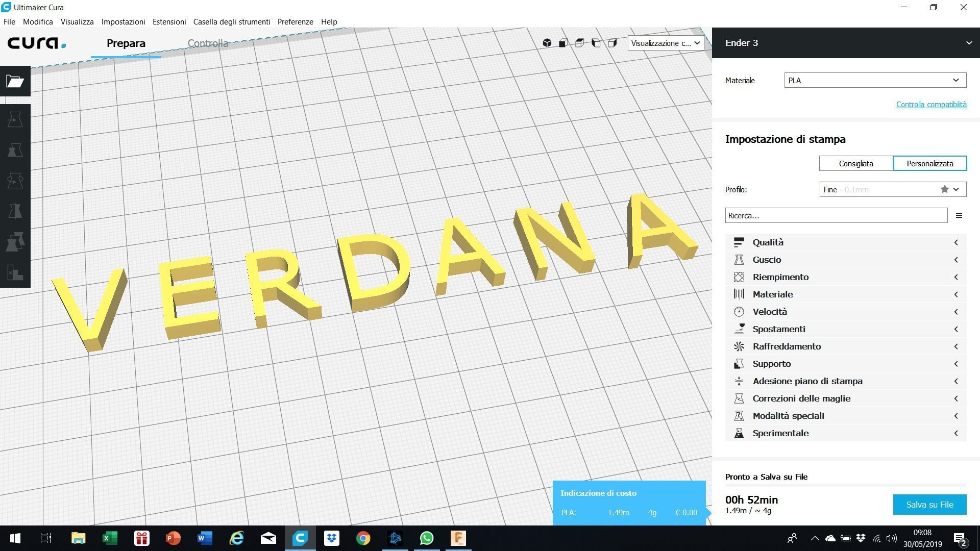
Task: Switch to right side camera view
Action: click(x=612, y=43)
